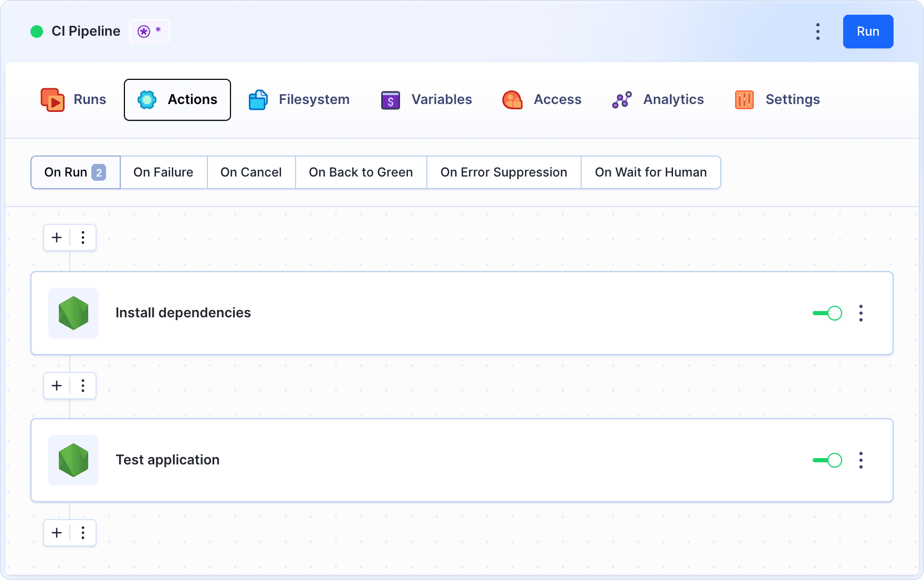Switch to the On Back to Green tab

click(x=361, y=172)
